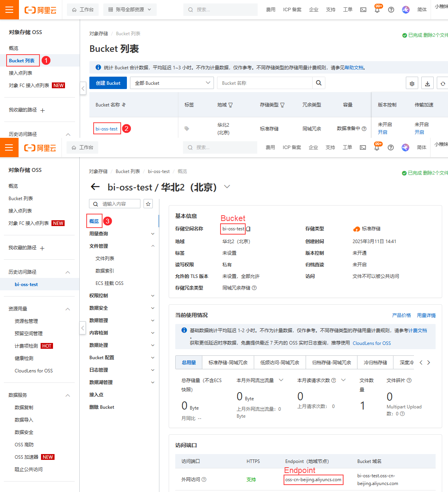Viewport: 448px width, 492px height.
Task: Open bucket list column settings gear icon
Action: (412, 83)
